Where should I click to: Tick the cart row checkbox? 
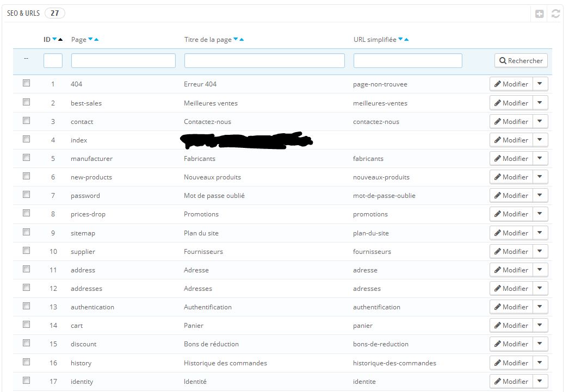click(26, 324)
